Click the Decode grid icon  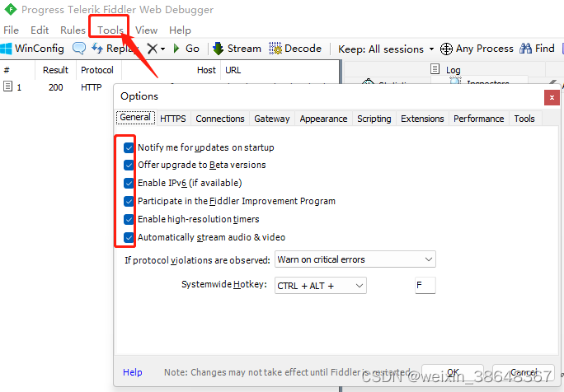tap(275, 49)
